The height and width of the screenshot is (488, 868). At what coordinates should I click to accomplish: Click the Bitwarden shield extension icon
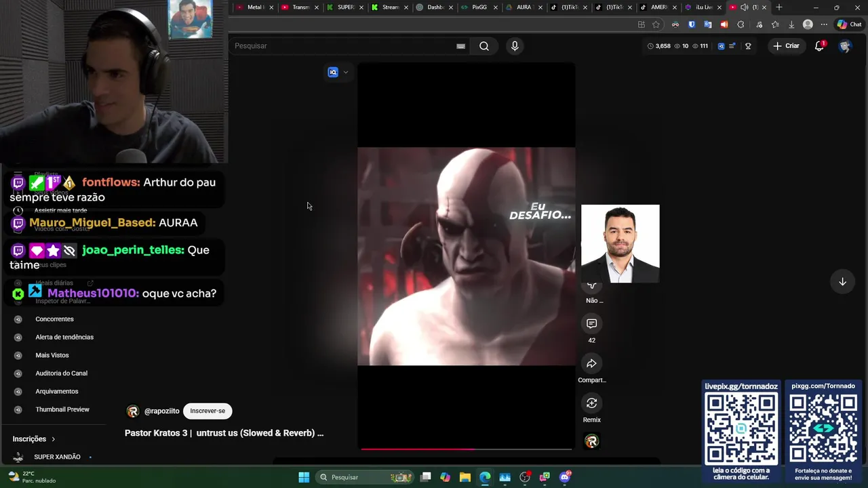pyautogui.click(x=692, y=24)
